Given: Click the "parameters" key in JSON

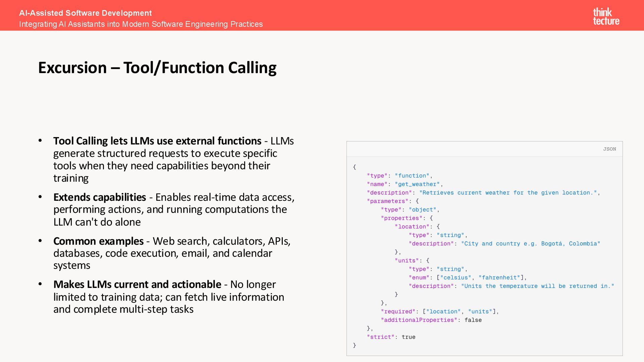Looking at the screenshot, I should click(387, 201).
